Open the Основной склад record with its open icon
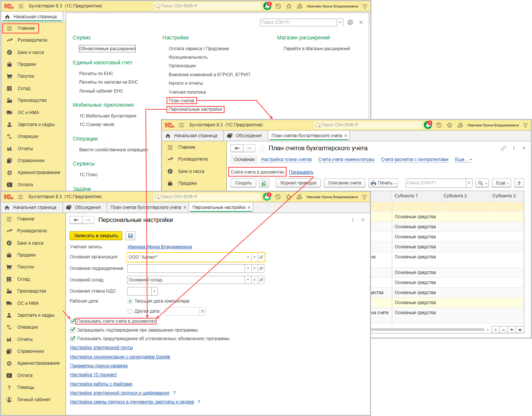The image size is (532, 416). (x=261, y=280)
